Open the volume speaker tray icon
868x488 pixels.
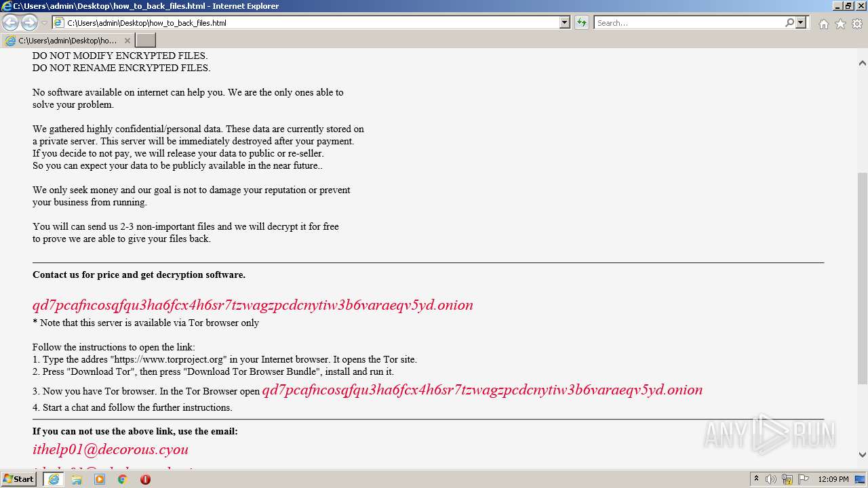(x=771, y=479)
